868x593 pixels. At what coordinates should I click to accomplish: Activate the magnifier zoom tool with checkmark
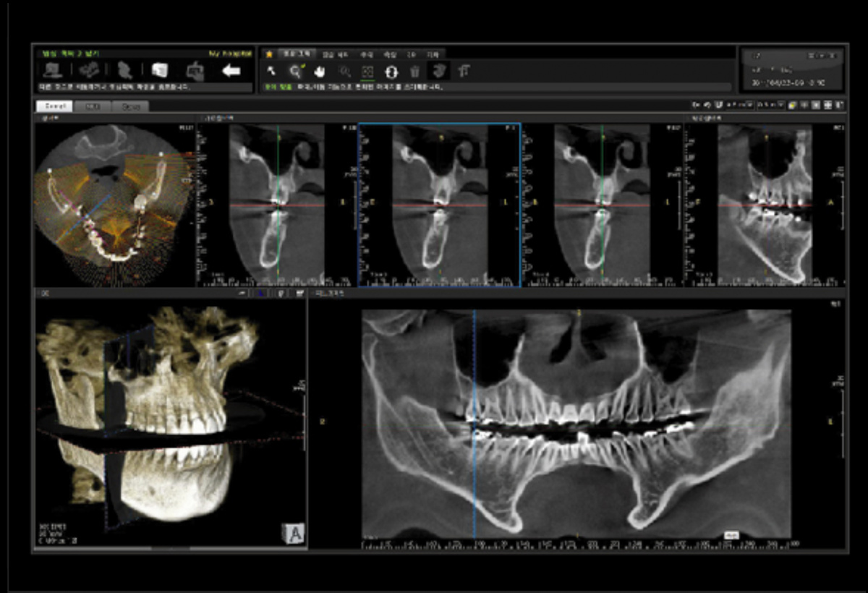[295, 71]
